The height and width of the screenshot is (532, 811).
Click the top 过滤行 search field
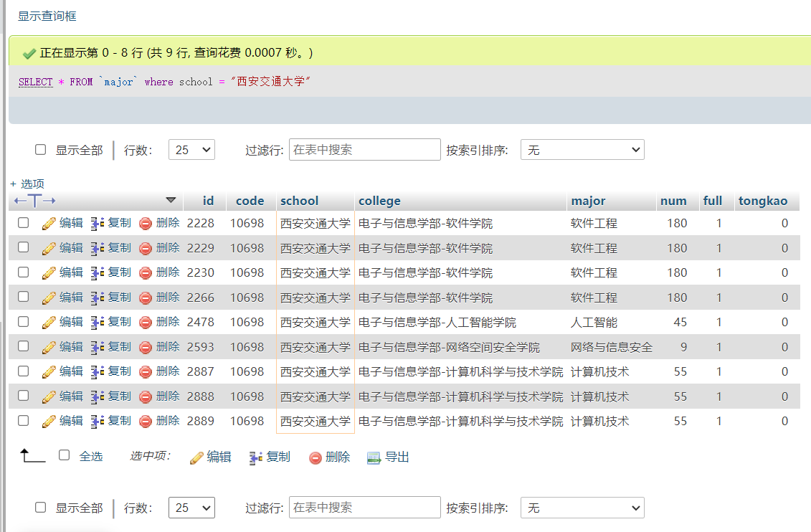click(365, 149)
